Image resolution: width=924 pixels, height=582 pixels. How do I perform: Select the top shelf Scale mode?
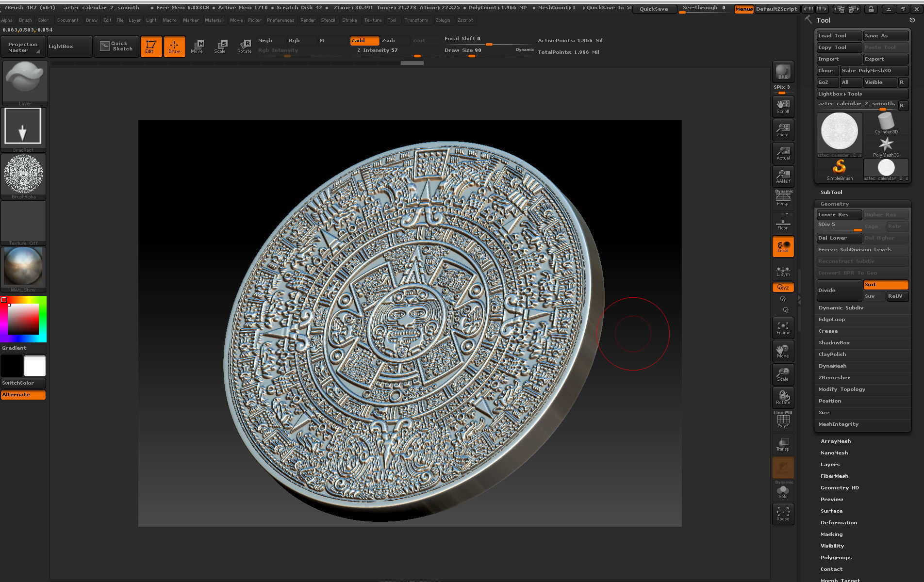point(220,47)
